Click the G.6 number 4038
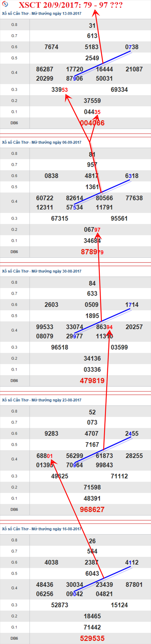Viewport: 151px width, 644px height. click(52, 562)
